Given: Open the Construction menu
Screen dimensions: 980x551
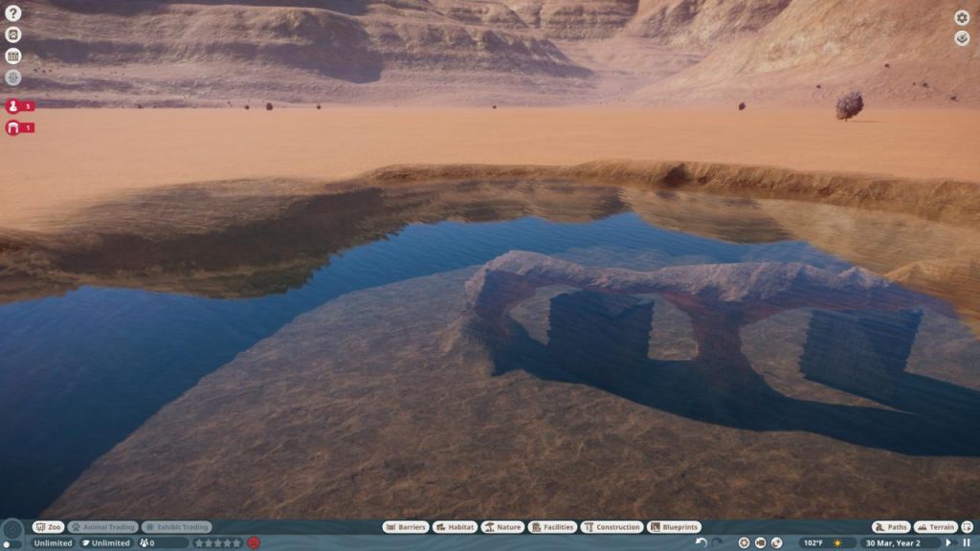Looking at the screenshot, I should tap(612, 527).
